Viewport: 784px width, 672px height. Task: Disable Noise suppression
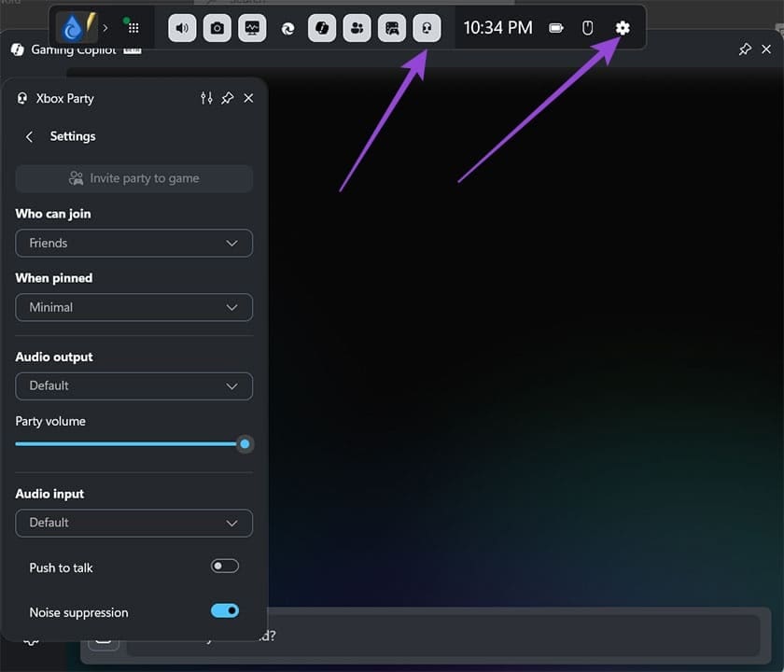coord(224,610)
